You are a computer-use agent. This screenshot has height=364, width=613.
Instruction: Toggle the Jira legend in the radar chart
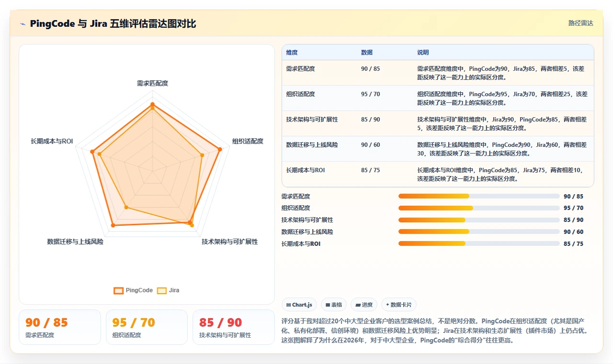coord(168,290)
